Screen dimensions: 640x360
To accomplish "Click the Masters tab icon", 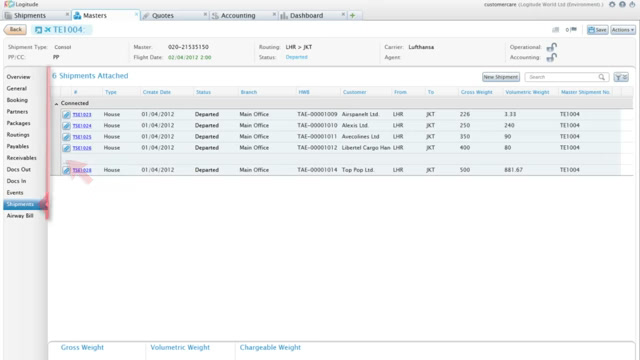I will point(77,16).
